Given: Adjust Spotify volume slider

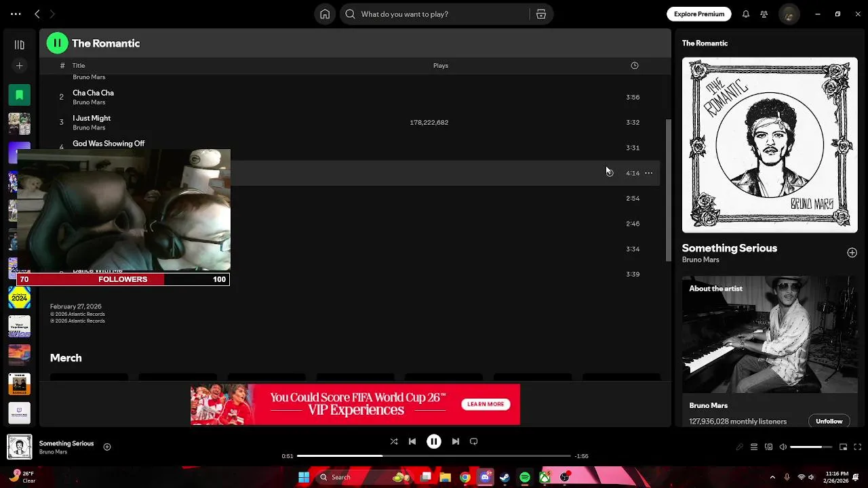Looking at the screenshot, I should 811,447.
